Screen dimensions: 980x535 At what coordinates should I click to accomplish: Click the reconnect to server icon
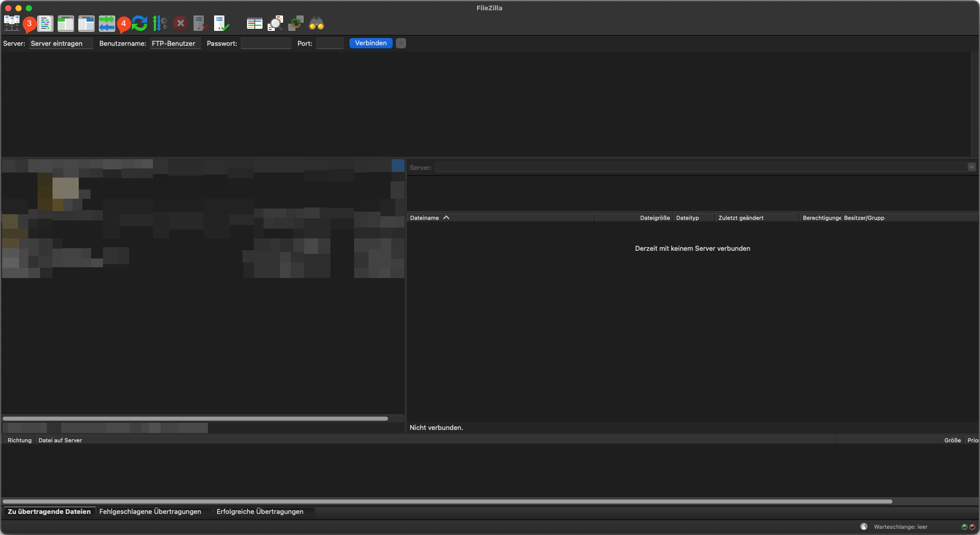[x=221, y=23]
